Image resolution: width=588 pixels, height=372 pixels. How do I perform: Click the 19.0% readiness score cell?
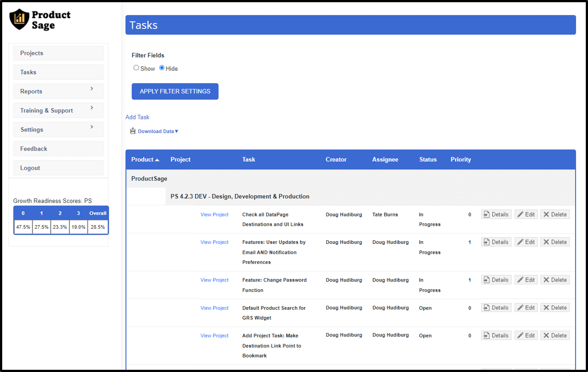tap(78, 227)
